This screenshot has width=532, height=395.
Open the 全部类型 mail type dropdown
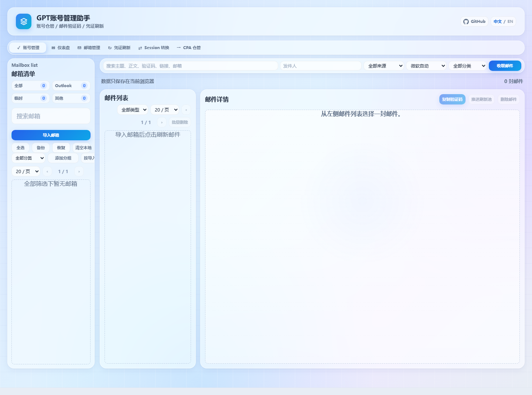pyautogui.click(x=133, y=110)
